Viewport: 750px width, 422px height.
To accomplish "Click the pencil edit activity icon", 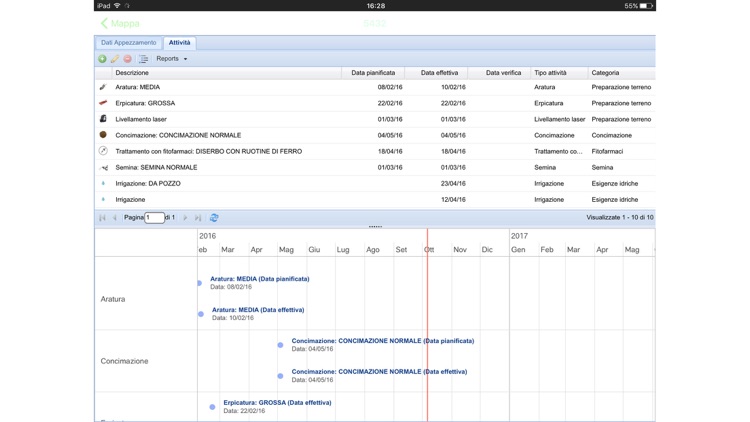I will [115, 59].
